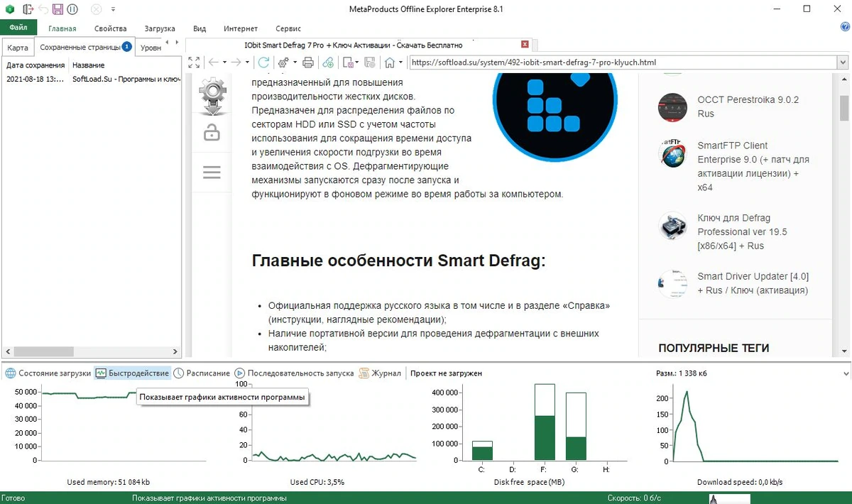The image size is (852, 504).
Task: Switch to the Сервис ribbon tab
Action: pos(288,28)
